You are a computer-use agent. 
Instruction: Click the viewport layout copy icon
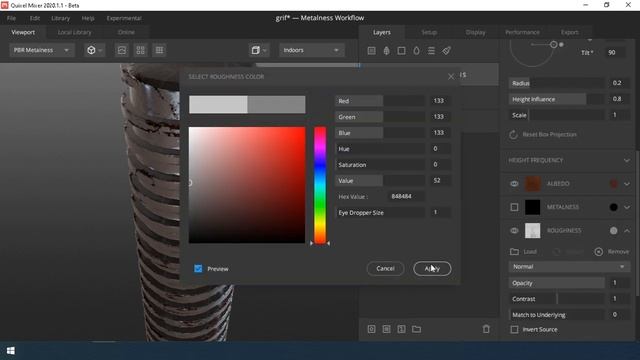pyautogui.click(x=256, y=50)
